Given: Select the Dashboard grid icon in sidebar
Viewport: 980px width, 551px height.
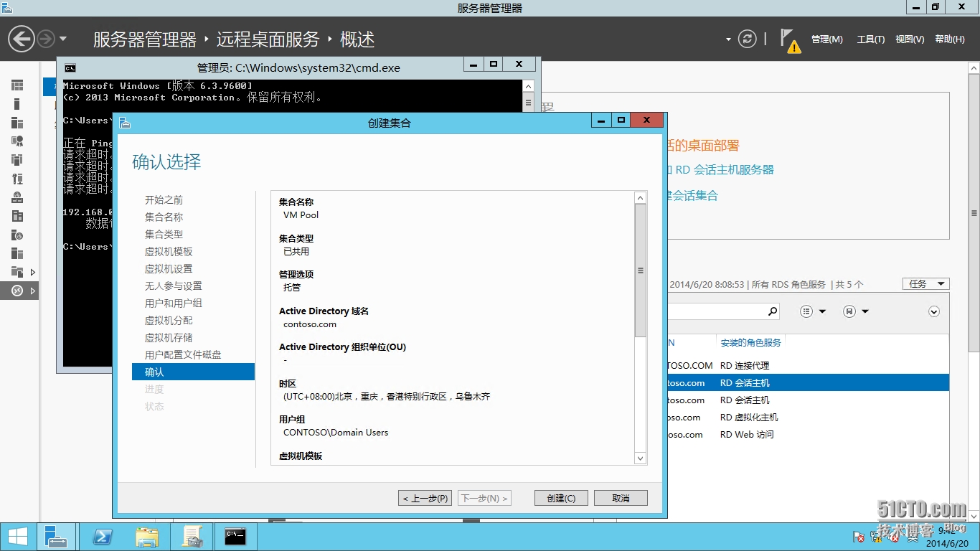Looking at the screenshot, I should [17, 85].
